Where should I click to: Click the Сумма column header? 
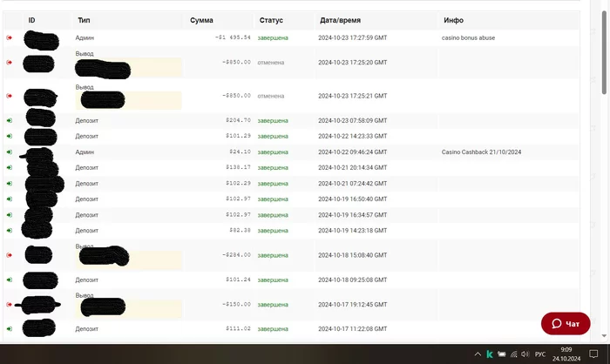point(201,20)
